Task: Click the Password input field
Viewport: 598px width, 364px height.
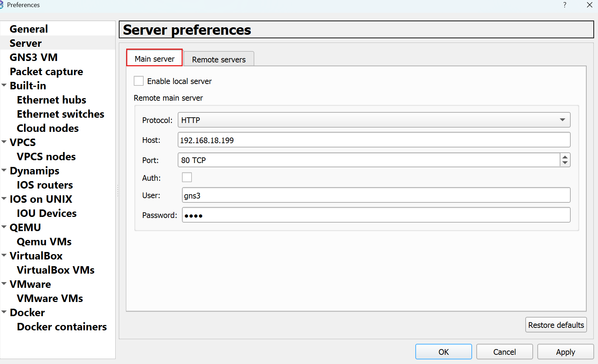Action: [376, 215]
